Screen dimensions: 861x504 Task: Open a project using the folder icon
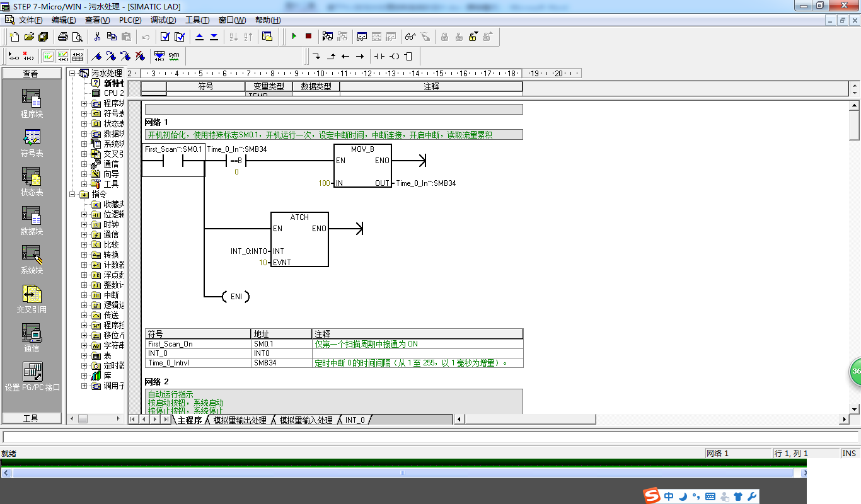(28, 37)
